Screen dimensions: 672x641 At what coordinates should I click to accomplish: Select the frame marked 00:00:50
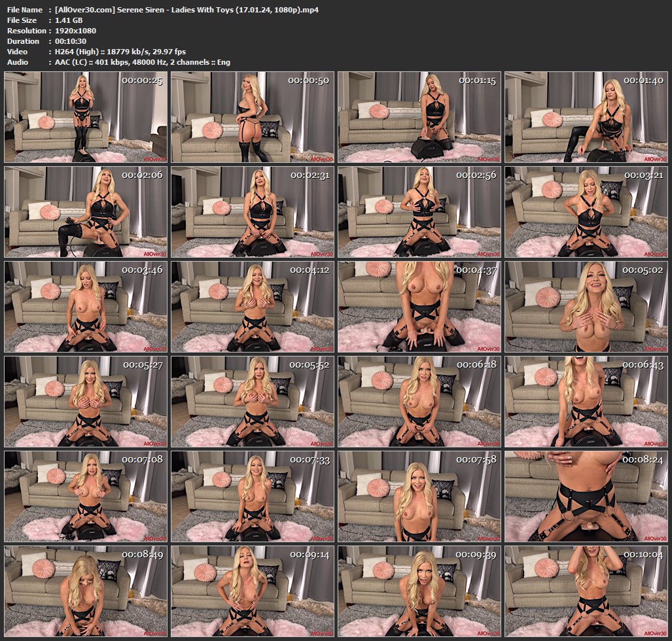(x=253, y=117)
